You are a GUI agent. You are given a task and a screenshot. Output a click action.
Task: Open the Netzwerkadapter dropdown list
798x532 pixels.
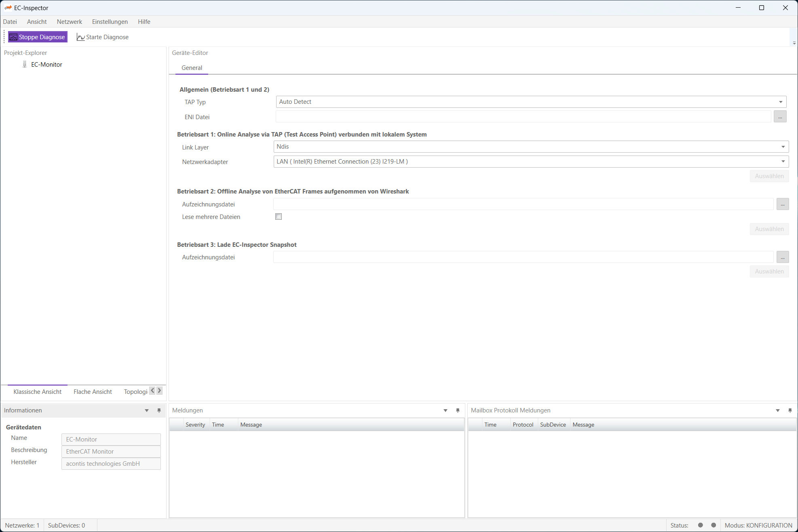click(783, 162)
